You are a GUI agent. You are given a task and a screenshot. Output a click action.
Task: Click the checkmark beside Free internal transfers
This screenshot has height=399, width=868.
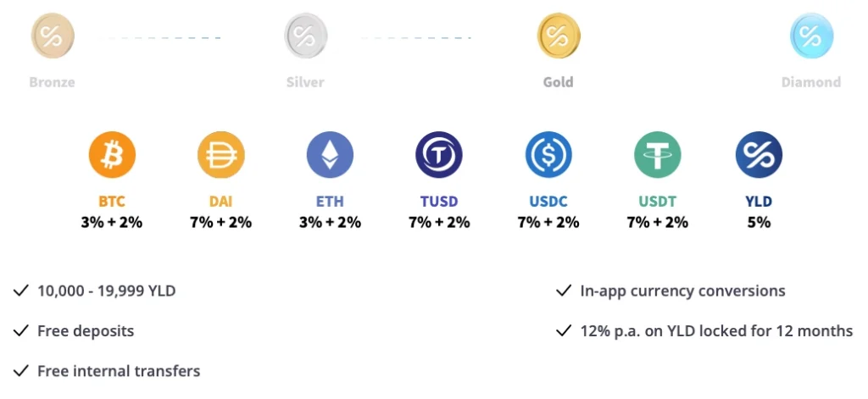coord(22,371)
